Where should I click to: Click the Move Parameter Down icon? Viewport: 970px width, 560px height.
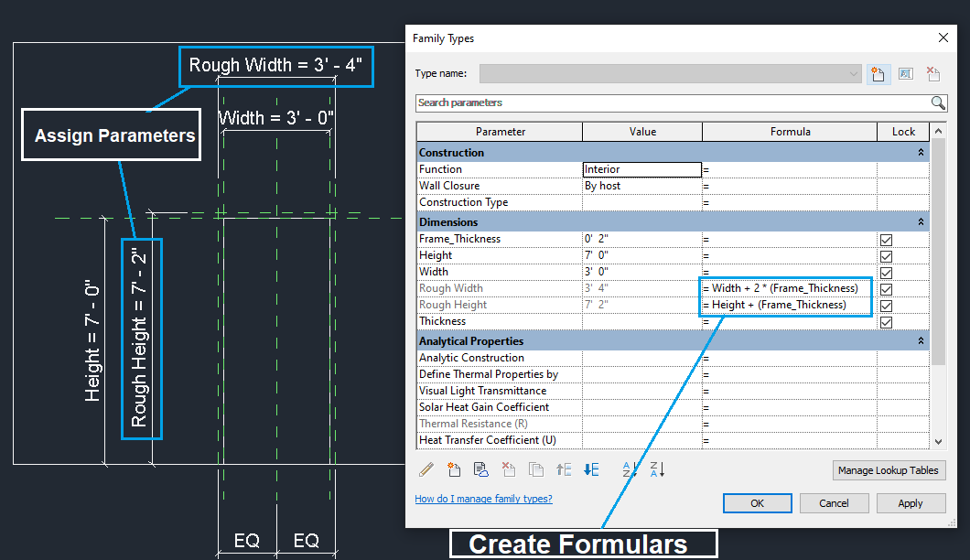point(591,469)
